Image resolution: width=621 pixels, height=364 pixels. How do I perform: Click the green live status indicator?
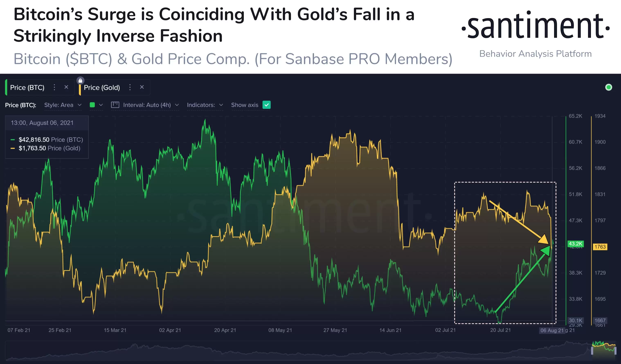tap(609, 87)
